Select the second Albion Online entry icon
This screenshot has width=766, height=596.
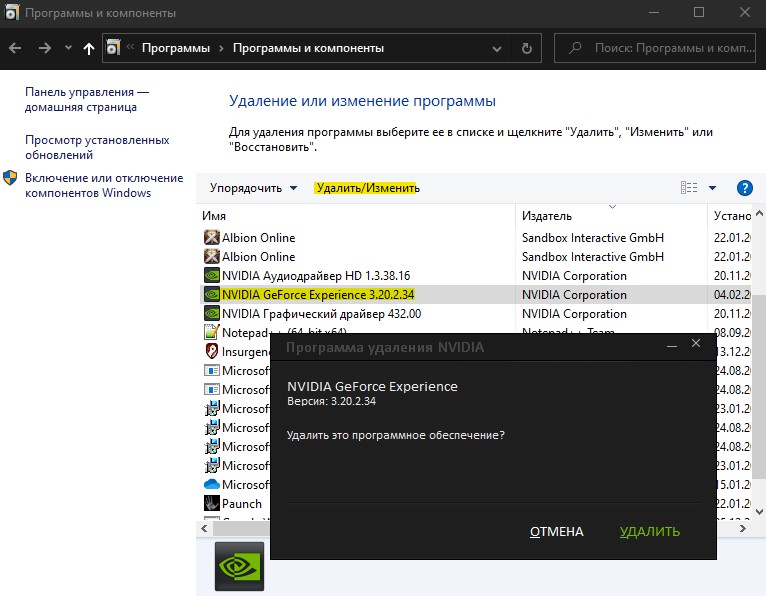212,256
